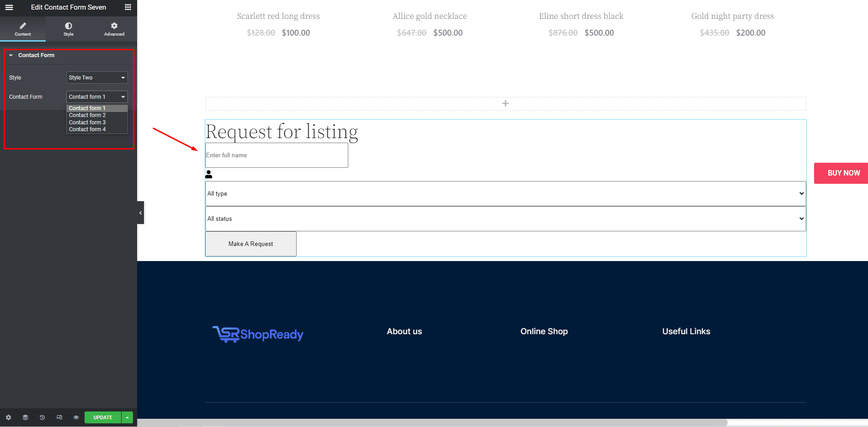868x427 pixels.
Task: Open the Elementor hamburger menu
Action: [9, 7]
